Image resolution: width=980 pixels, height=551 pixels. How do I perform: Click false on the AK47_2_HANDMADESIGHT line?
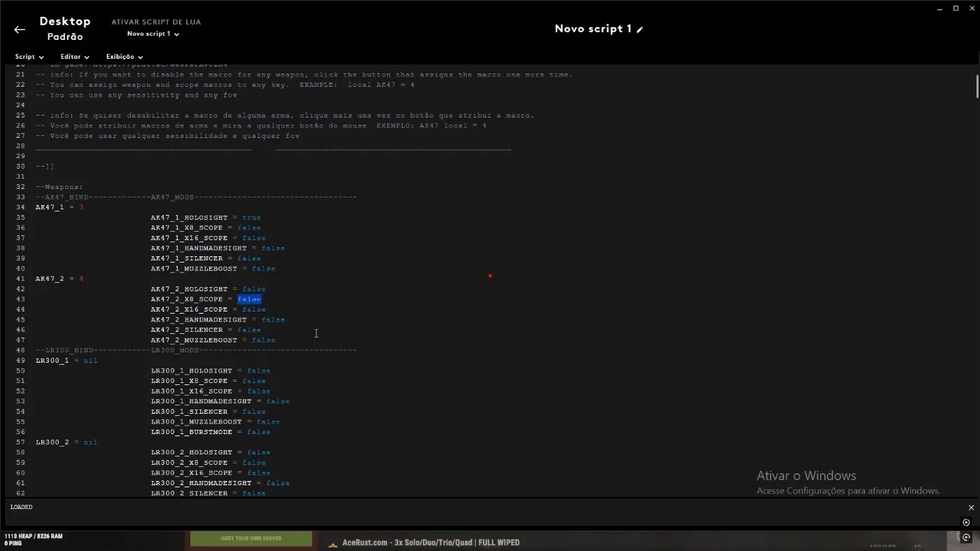pyautogui.click(x=273, y=320)
